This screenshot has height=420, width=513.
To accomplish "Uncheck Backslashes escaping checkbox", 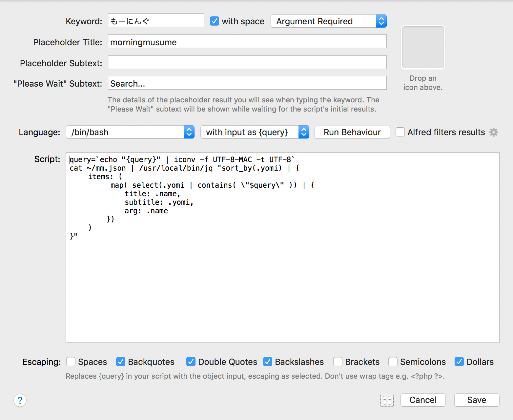I will [268, 362].
